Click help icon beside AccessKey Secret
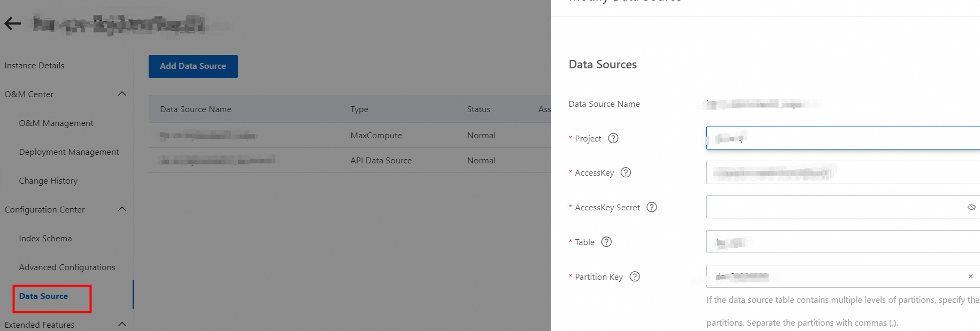The image size is (980, 331). [x=651, y=207]
